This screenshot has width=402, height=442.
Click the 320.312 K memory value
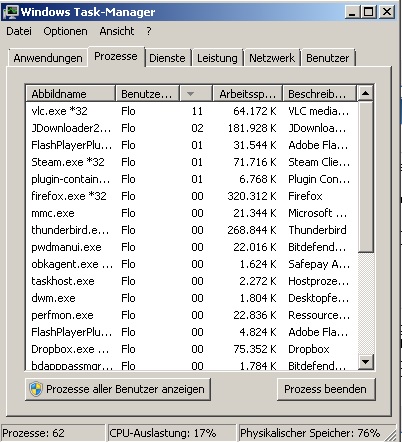click(252, 196)
